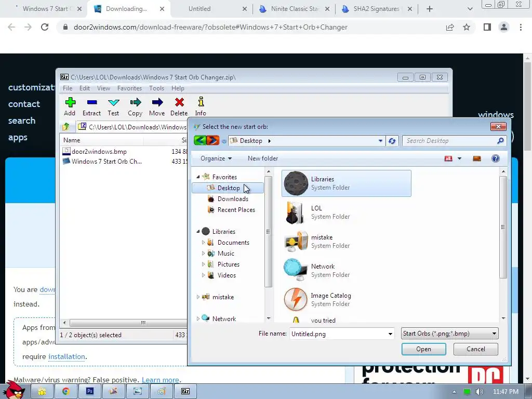Image resolution: width=532 pixels, height=399 pixels.
Task: Open Chrome from the taskbar
Action: pyautogui.click(x=65, y=392)
